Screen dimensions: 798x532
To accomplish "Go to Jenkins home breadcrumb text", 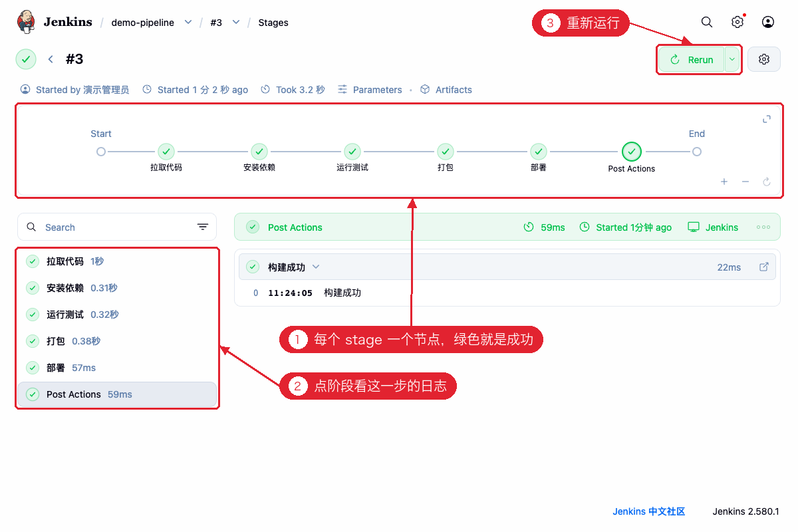I will tap(68, 22).
